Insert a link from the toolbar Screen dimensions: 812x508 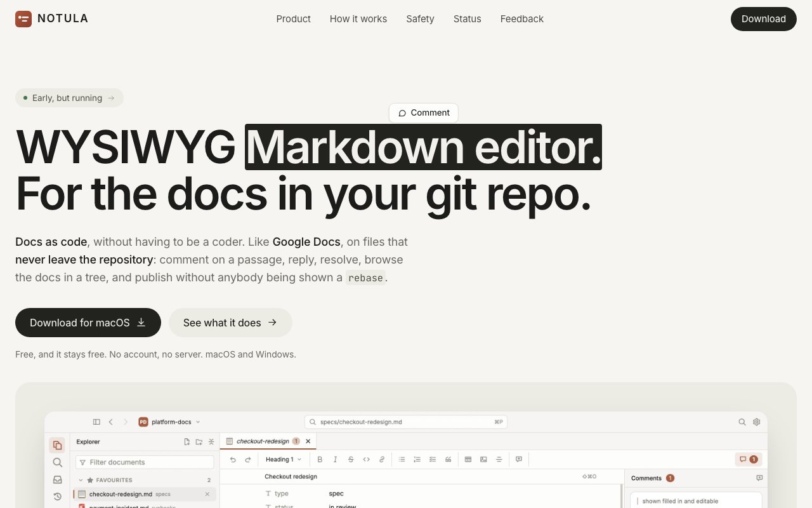pyautogui.click(x=382, y=459)
